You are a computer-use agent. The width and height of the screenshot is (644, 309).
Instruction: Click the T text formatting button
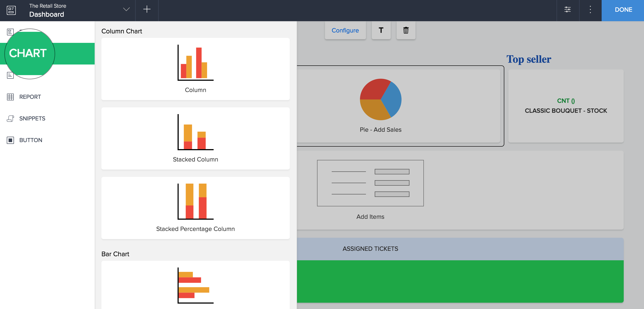(x=381, y=30)
